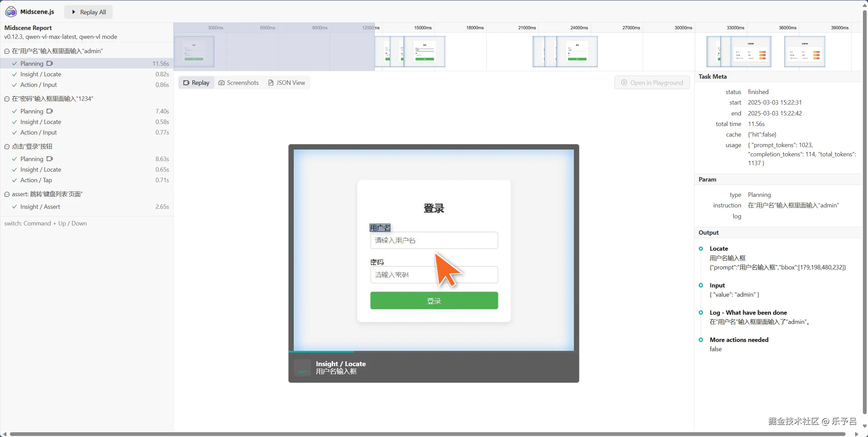The width and height of the screenshot is (868, 437).
Task: Click Open in Playground button
Action: click(652, 83)
